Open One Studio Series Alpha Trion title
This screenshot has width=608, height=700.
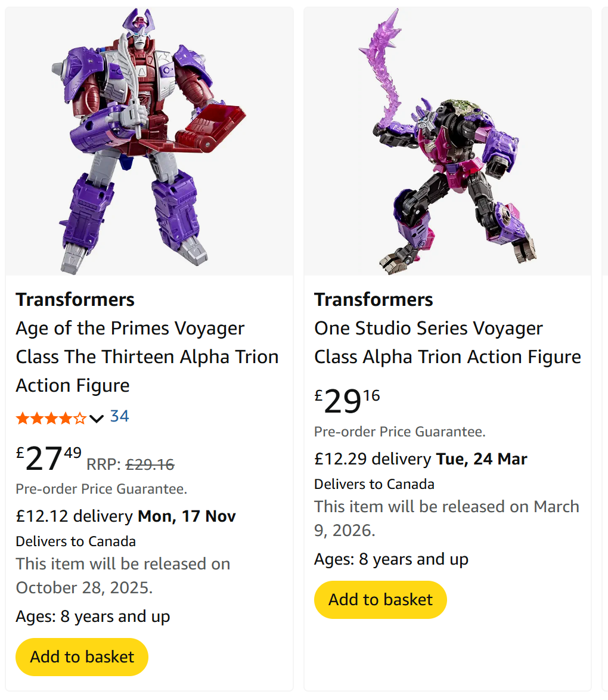447,342
